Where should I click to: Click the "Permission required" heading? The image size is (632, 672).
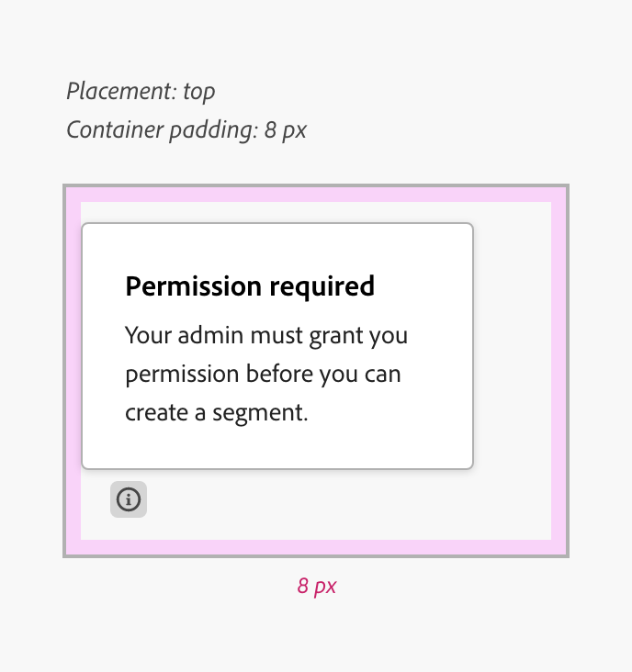[x=250, y=286]
